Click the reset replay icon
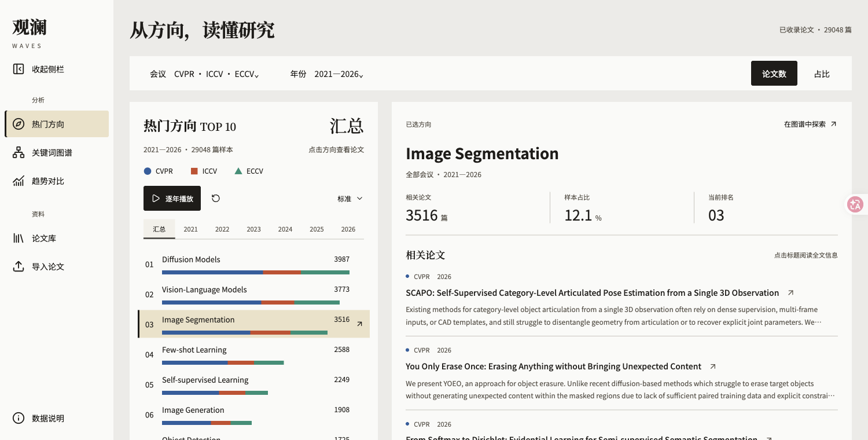The width and height of the screenshot is (868, 440). click(x=216, y=198)
